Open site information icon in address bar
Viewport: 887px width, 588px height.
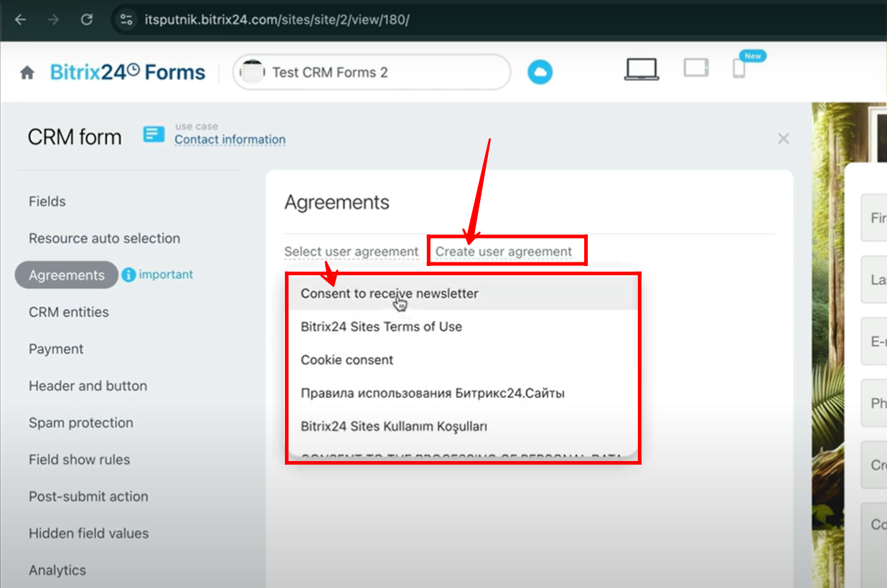pyautogui.click(x=126, y=19)
